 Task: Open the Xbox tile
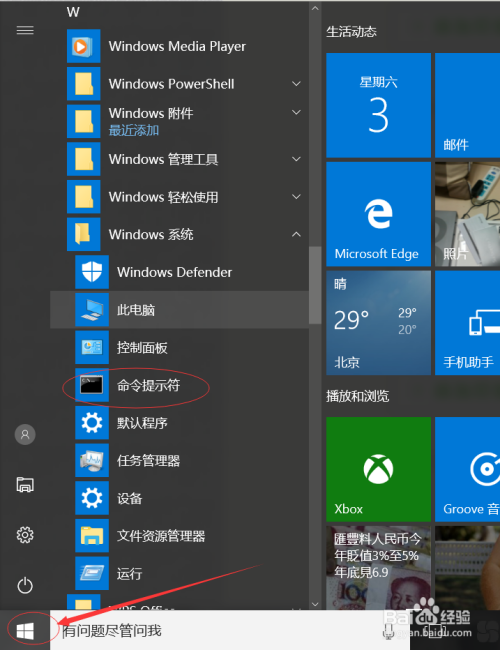[x=378, y=469]
